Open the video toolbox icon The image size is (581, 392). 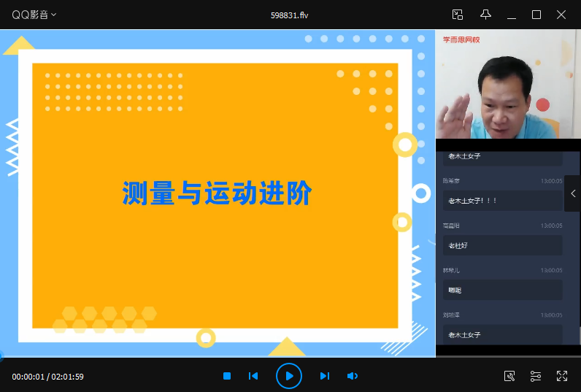point(510,376)
